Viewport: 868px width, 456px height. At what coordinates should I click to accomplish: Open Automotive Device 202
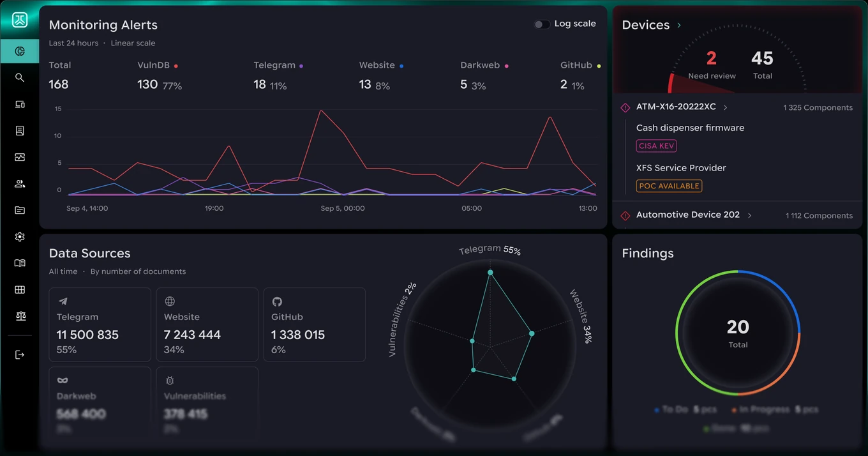pyautogui.click(x=688, y=215)
